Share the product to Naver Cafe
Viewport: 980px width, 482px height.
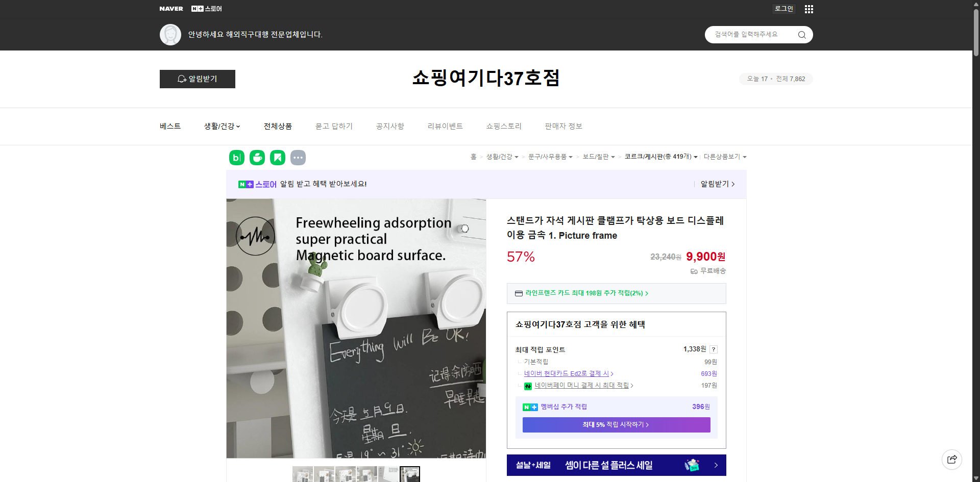[x=257, y=158]
